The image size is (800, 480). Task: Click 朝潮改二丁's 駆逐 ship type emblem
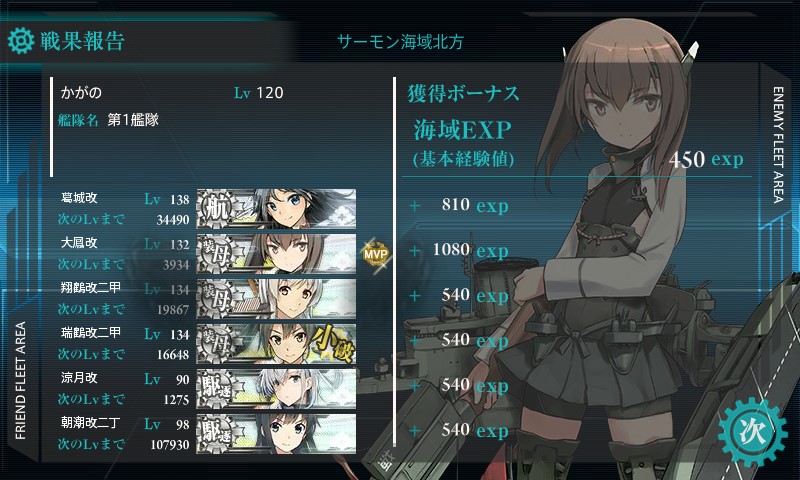pyautogui.click(x=215, y=434)
